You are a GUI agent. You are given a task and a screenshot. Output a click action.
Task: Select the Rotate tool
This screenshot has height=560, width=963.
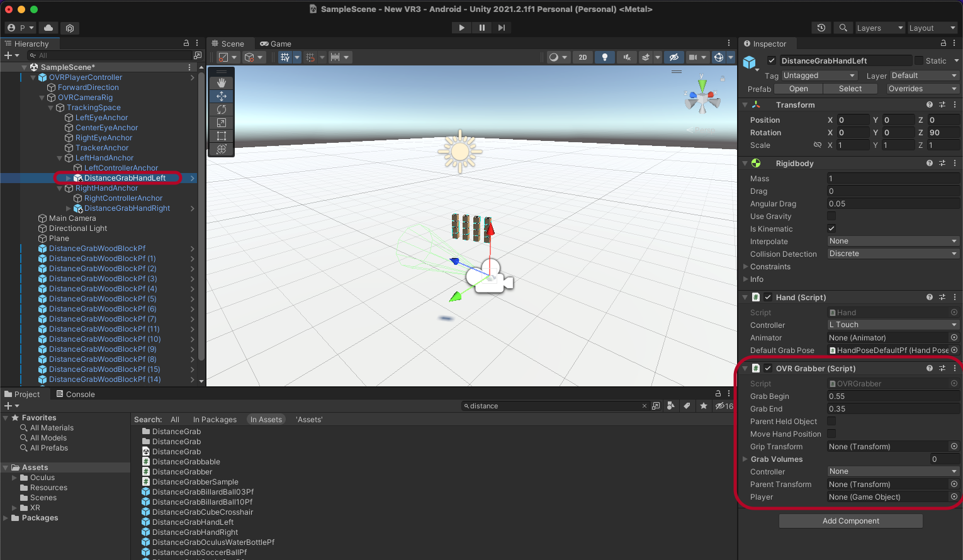pyautogui.click(x=222, y=109)
